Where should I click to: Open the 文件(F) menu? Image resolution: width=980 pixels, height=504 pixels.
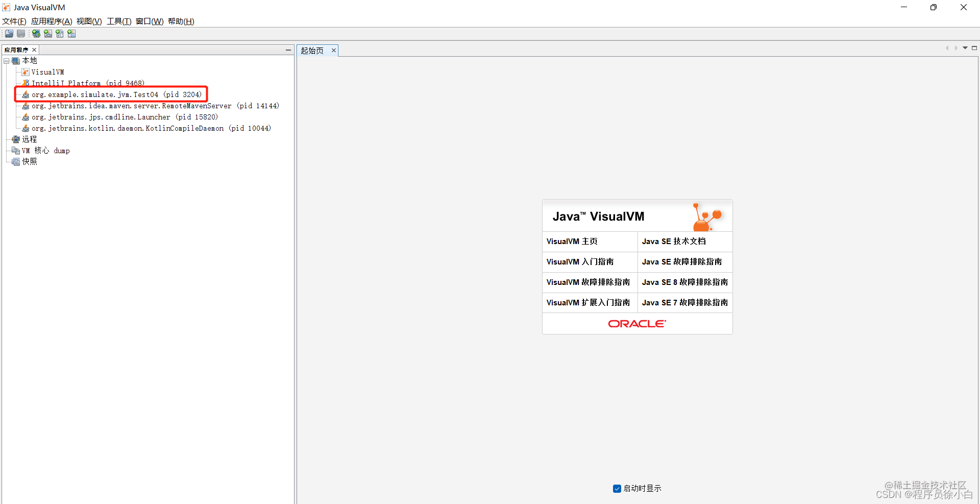pyautogui.click(x=14, y=21)
